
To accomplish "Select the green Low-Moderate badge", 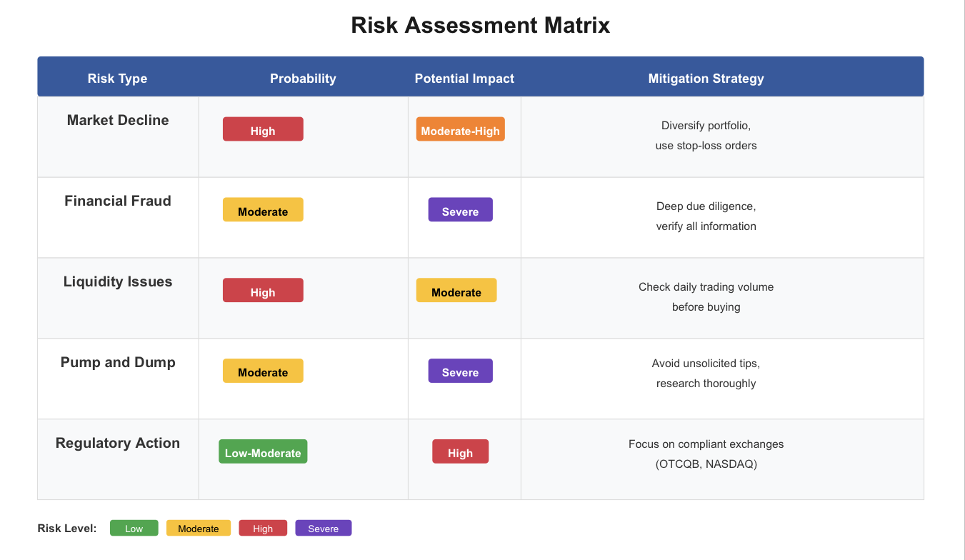I will [263, 451].
